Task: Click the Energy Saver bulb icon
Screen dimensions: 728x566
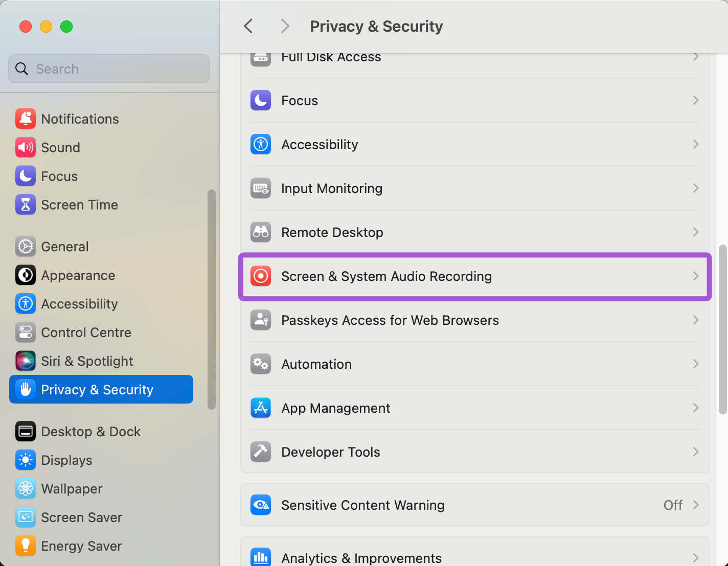Action: point(26,546)
